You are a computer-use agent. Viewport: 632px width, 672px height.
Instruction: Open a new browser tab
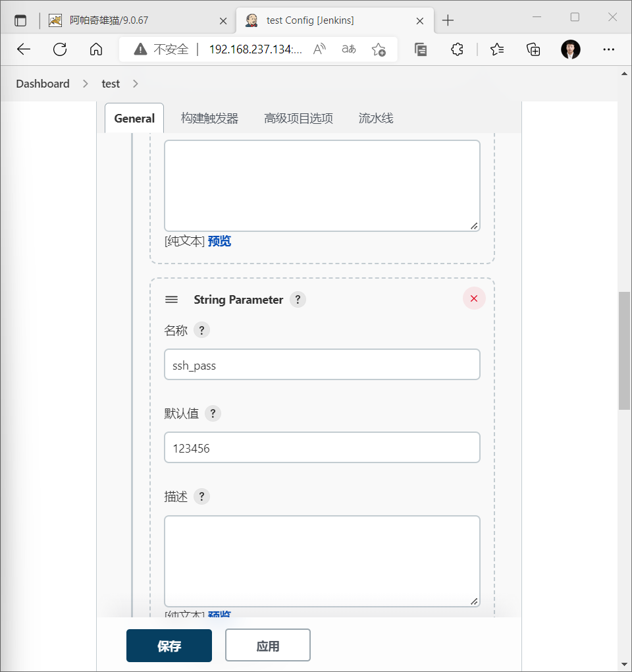[x=448, y=20]
